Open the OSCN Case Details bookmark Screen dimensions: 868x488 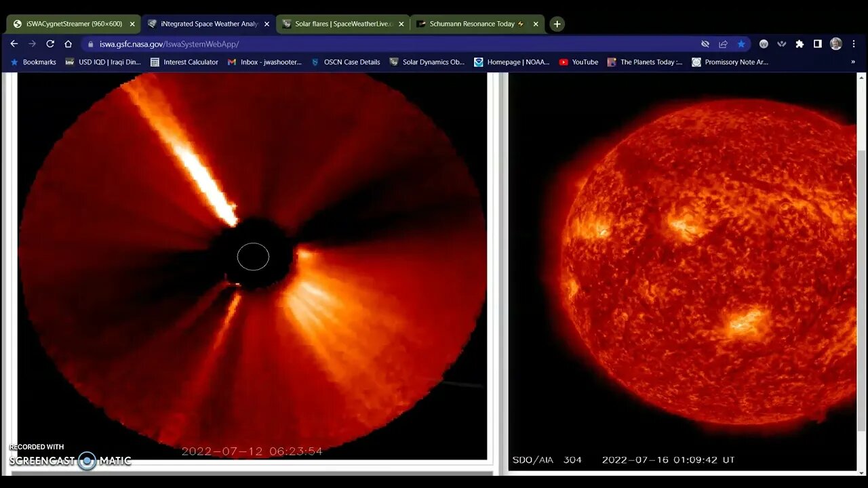[x=345, y=62]
